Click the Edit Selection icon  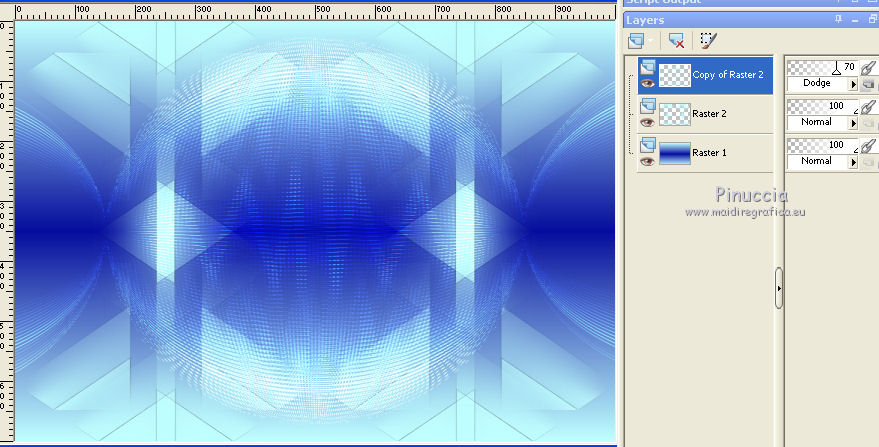pyautogui.click(x=708, y=40)
